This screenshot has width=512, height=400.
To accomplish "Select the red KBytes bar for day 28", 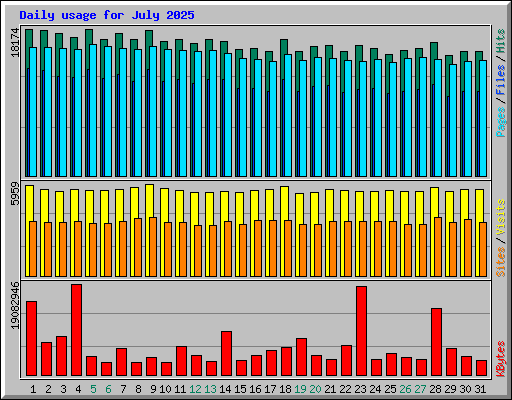I will pyautogui.click(x=436, y=342).
